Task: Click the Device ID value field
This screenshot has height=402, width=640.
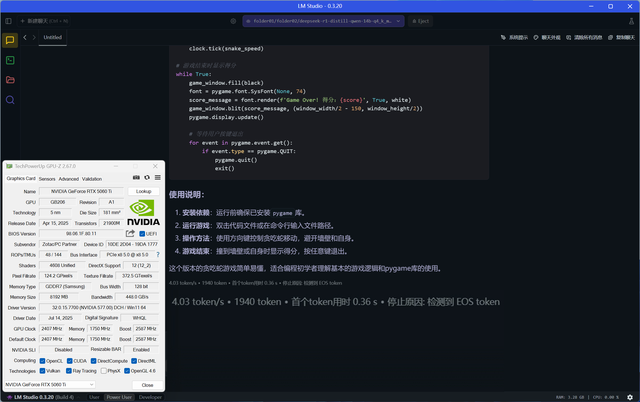Action: click(x=133, y=244)
